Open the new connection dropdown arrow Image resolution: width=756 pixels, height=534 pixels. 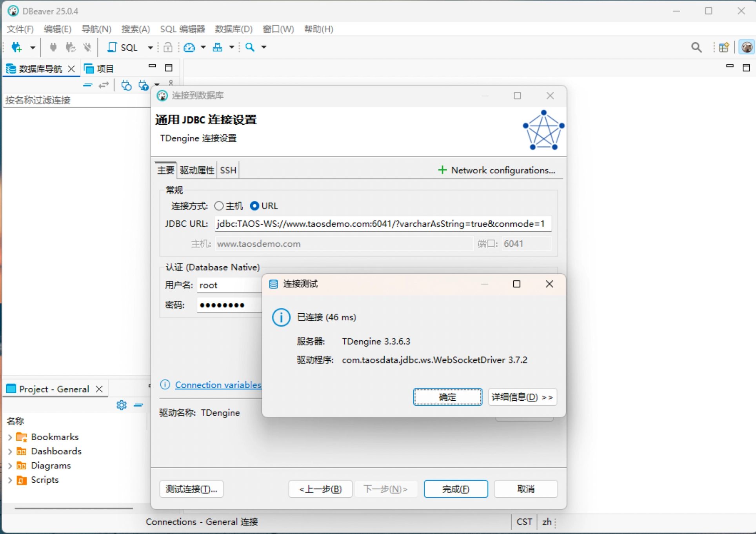pyautogui.click(x=33, y=47)
